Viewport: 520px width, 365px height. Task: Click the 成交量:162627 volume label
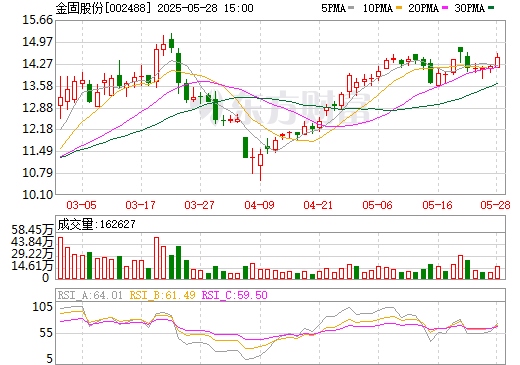[x=97, y=224]
